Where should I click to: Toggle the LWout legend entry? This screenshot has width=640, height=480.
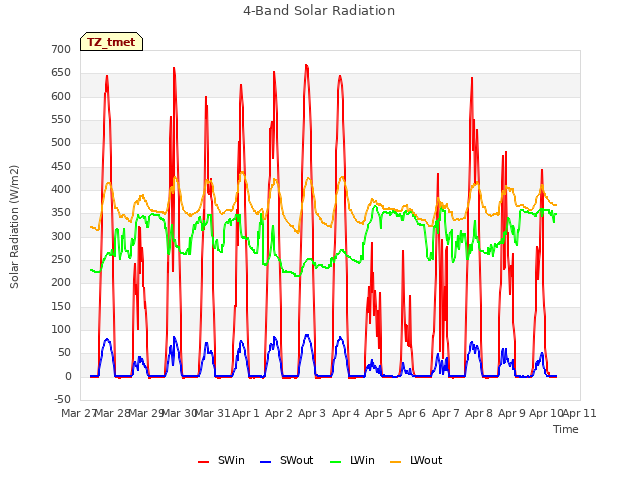click(416, 460)
